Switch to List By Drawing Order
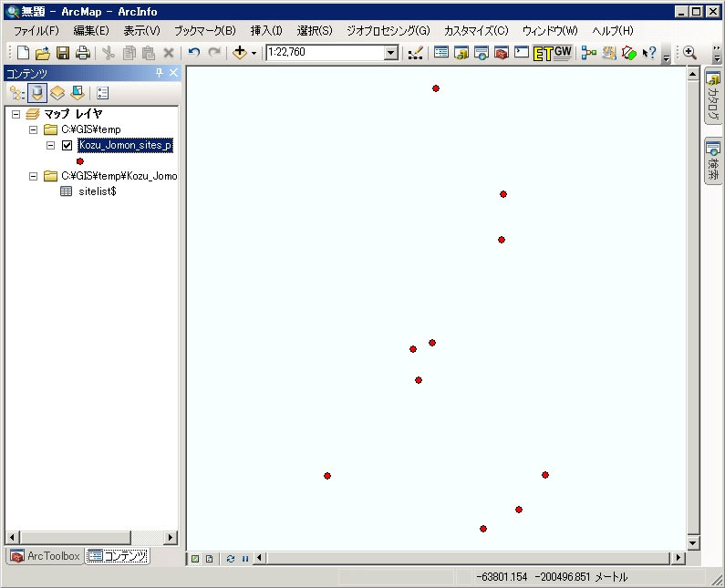 point(17,93)
